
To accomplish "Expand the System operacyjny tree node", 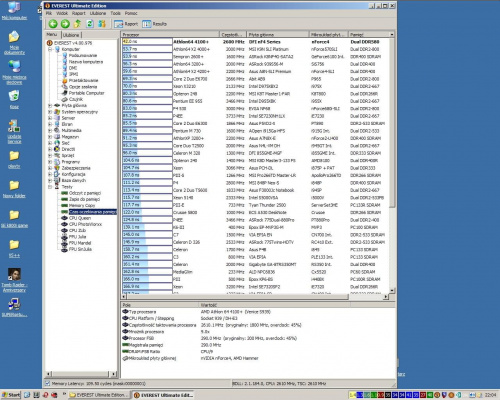I will pyautogui.click(x=50, y=112).
